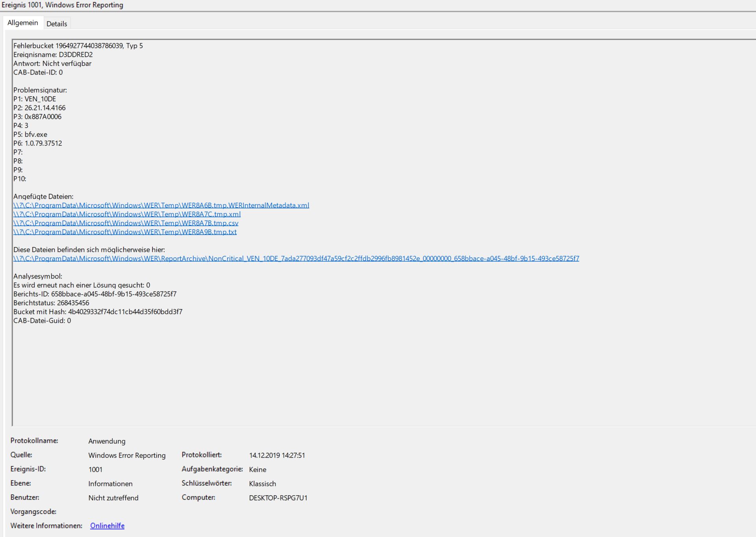Select the Allgemein tab
Viewport: 756px width, 537px height.
point(23,23)
